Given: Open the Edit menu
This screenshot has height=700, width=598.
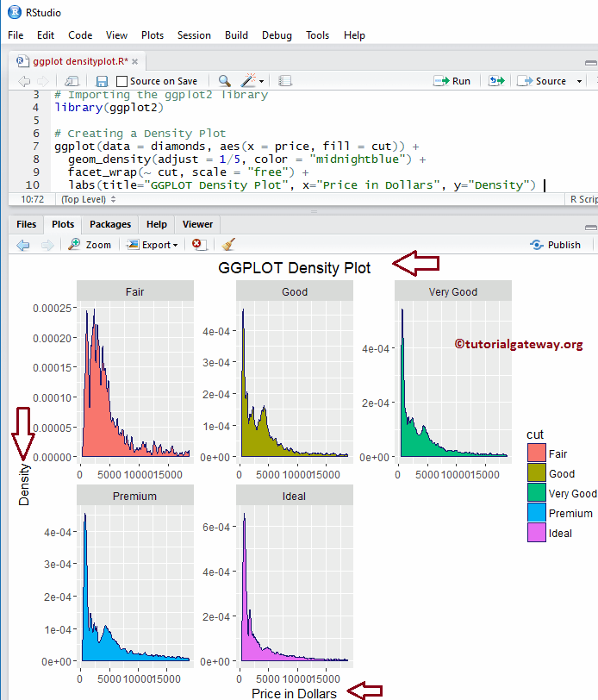Looking at the screenshot, I should (x=46, y=35).
